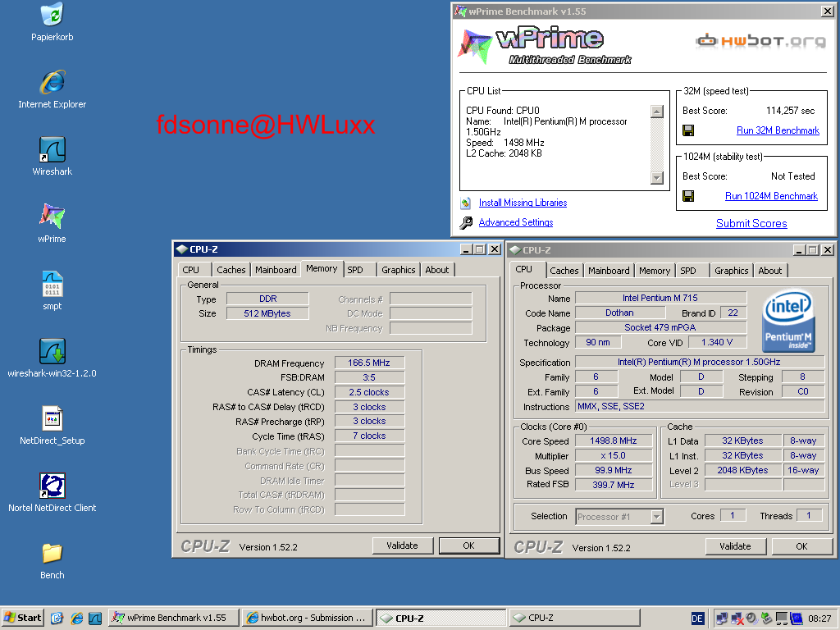Switch to hwbot.org Submission taskbar button
The image size is (840, 630).
307,618
